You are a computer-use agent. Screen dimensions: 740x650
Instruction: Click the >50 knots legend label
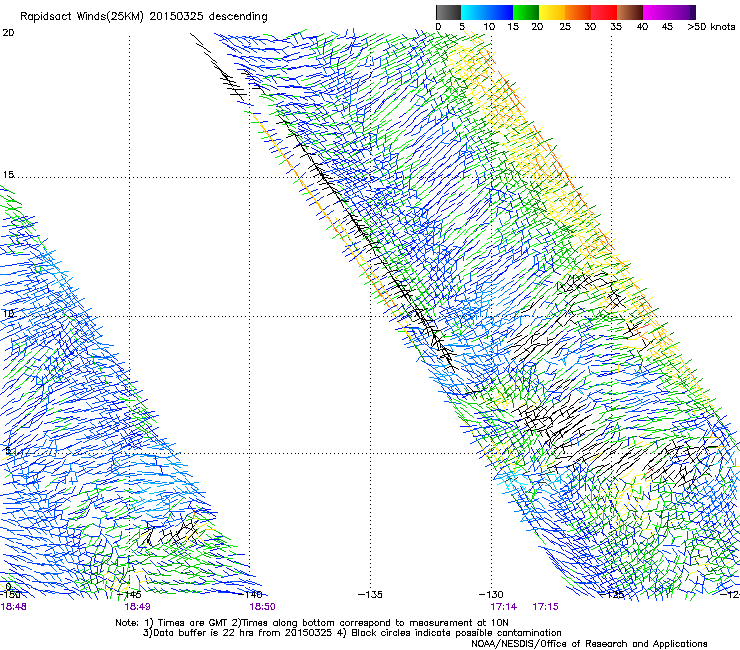click(711, 27)
